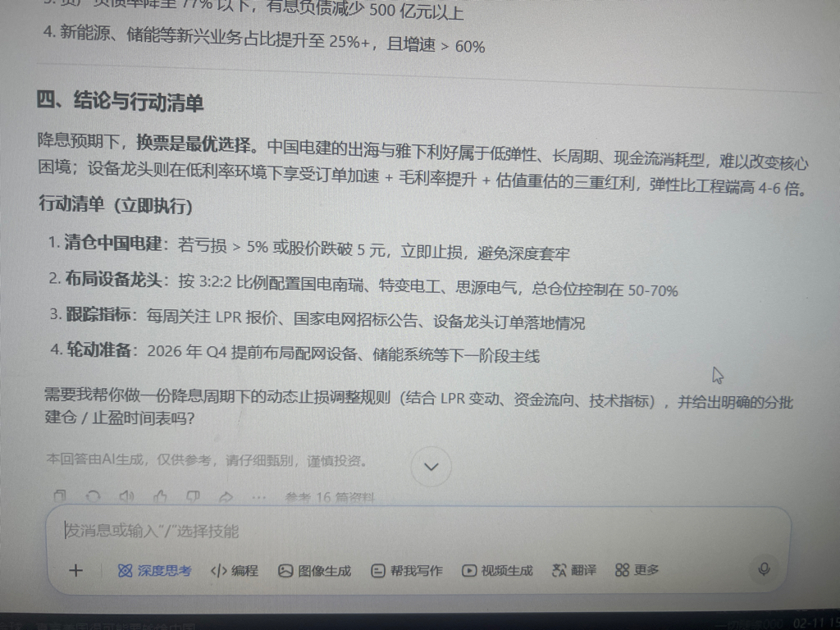Add an attachment with the plus icon
The height and width of the screenshot is (630, 840).
tap(76, 570)
